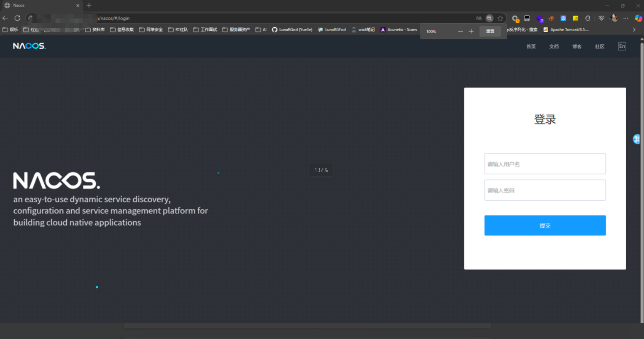
Task: Go back with the browser back arrow
Action: click(x=5, y=18)
